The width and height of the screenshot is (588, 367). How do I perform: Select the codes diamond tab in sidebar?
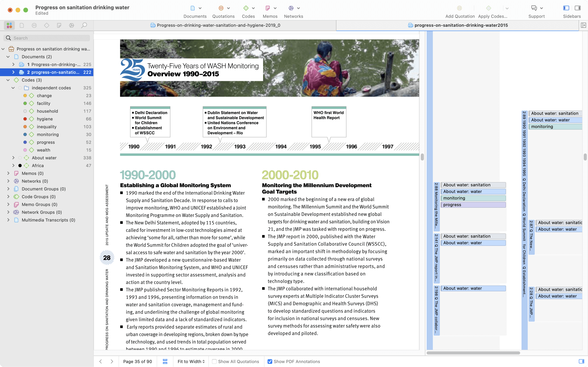pos(47,25)
